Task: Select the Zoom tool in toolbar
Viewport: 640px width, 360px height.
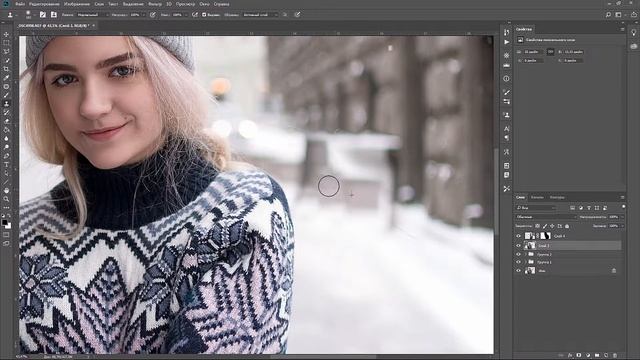Action: pos(7,199)
